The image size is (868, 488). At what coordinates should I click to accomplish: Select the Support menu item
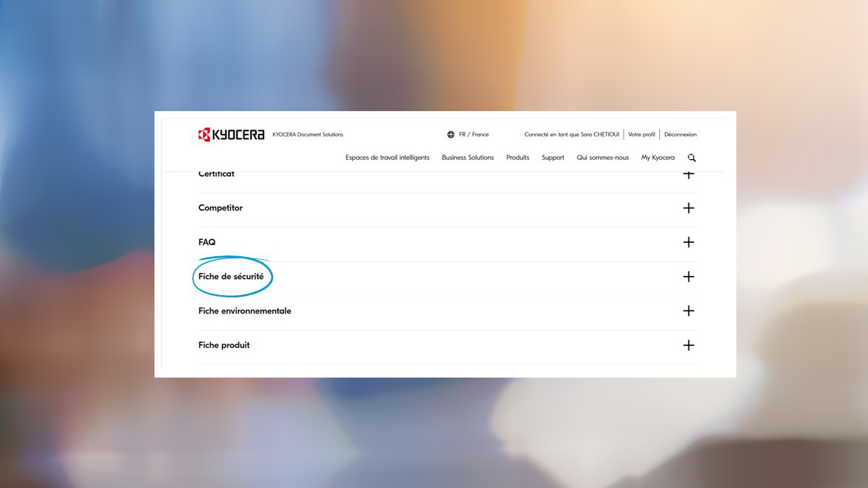pos(552,158)
